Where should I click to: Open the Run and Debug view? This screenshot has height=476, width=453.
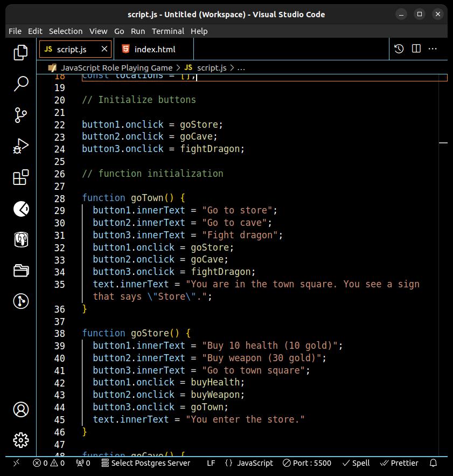(x=20, y=146)
